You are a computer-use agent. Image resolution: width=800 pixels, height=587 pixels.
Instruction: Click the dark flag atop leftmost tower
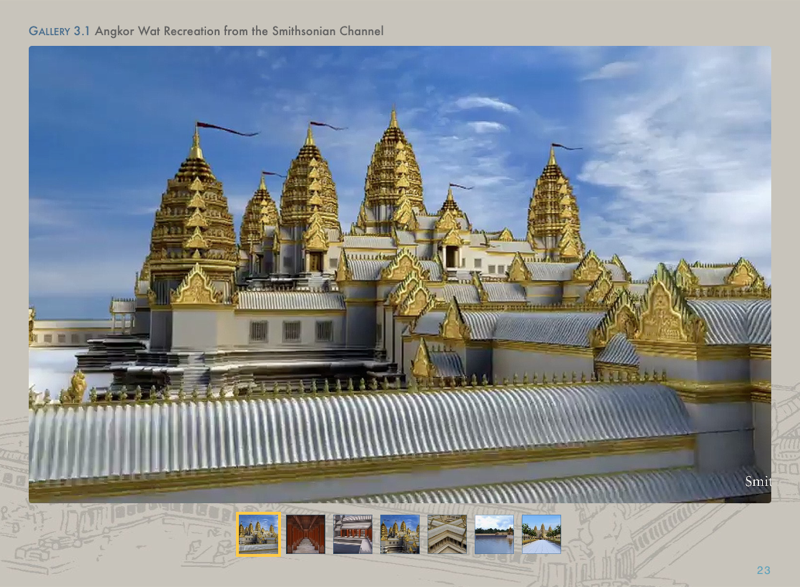pyautogui.click(x=226, y=129)
